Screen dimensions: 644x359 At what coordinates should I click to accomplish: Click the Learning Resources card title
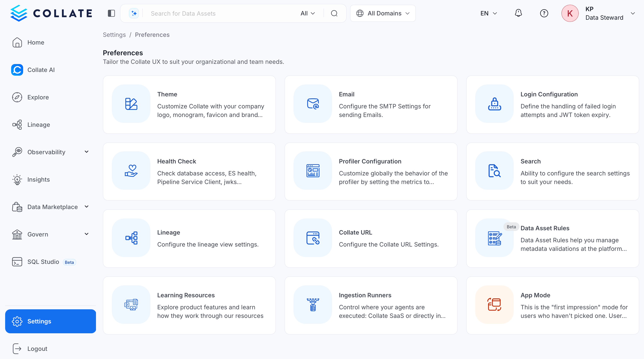[x=186, y=295]
